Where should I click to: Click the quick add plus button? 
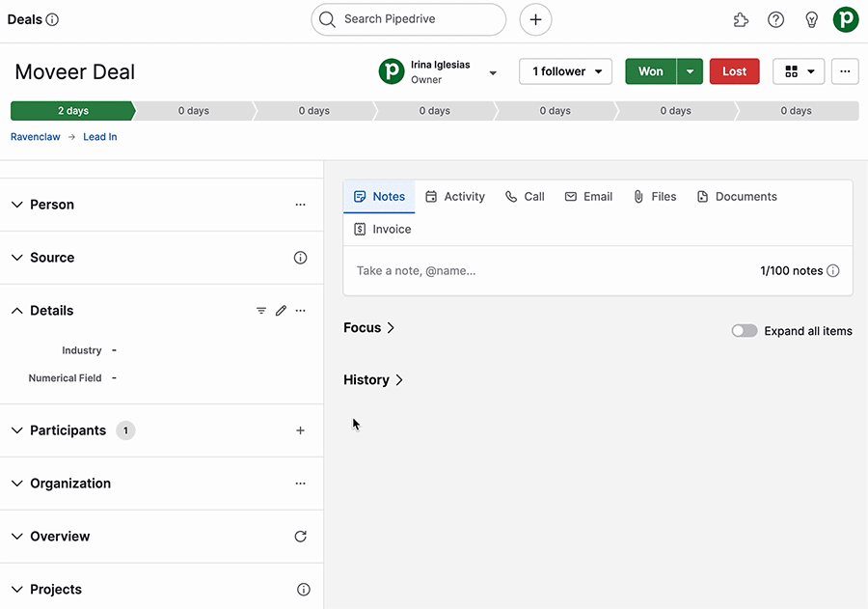535,19
